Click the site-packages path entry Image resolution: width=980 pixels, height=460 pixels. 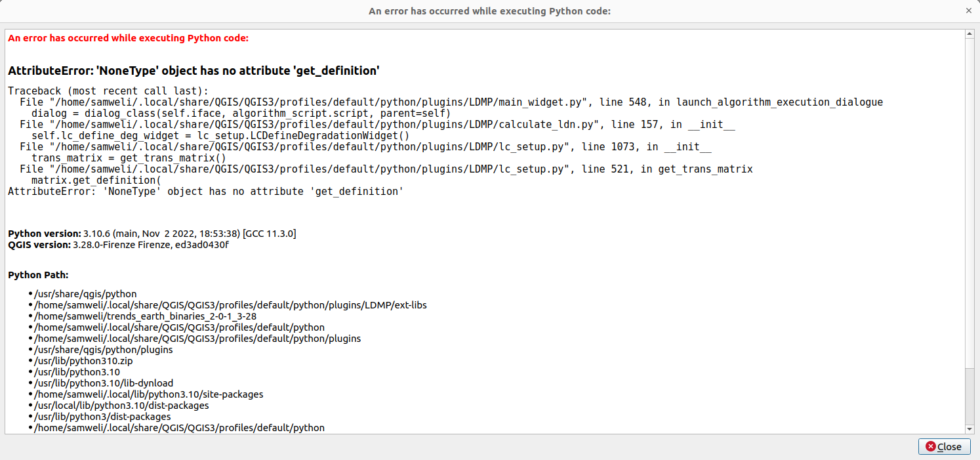point(148,394)
